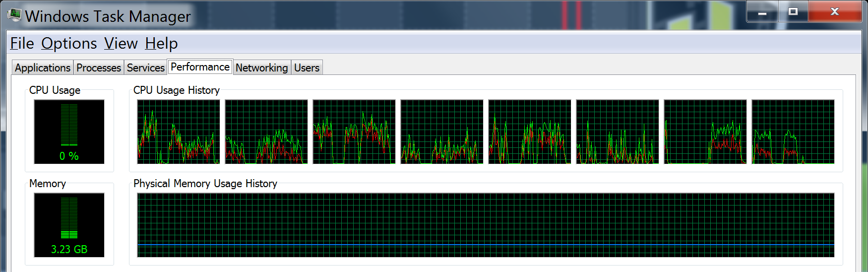Switch to the Services tab
Viewport: 868px width, 272px height.
click(145, 68)
